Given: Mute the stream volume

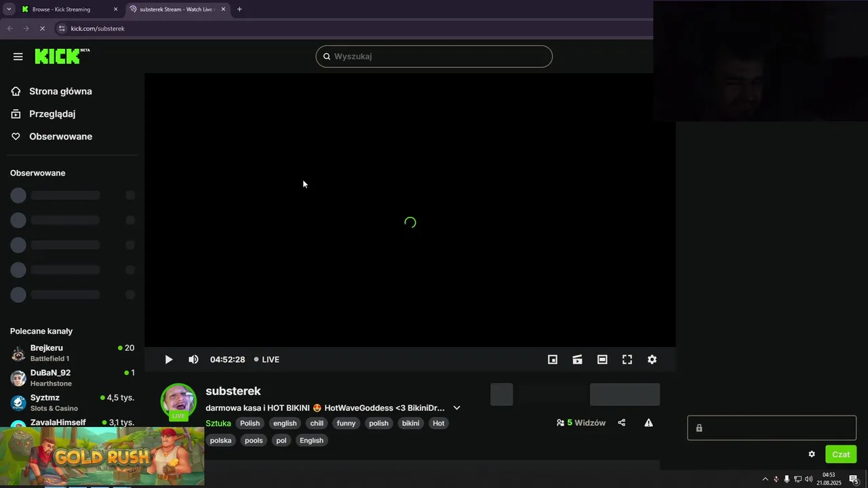Looking at the screenshot, I should pos(193,360).
